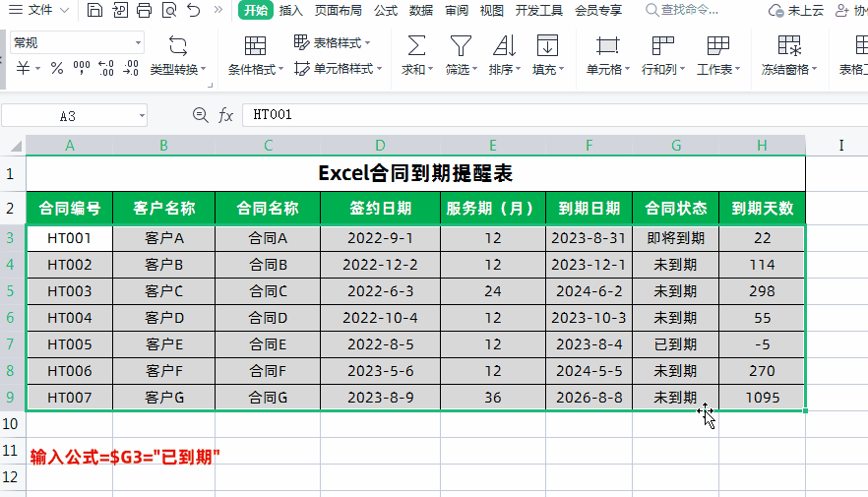The width and height of the screenshot is (868, 497).
Task: Click the 类型转换 icon
Action: coord(178,46)
